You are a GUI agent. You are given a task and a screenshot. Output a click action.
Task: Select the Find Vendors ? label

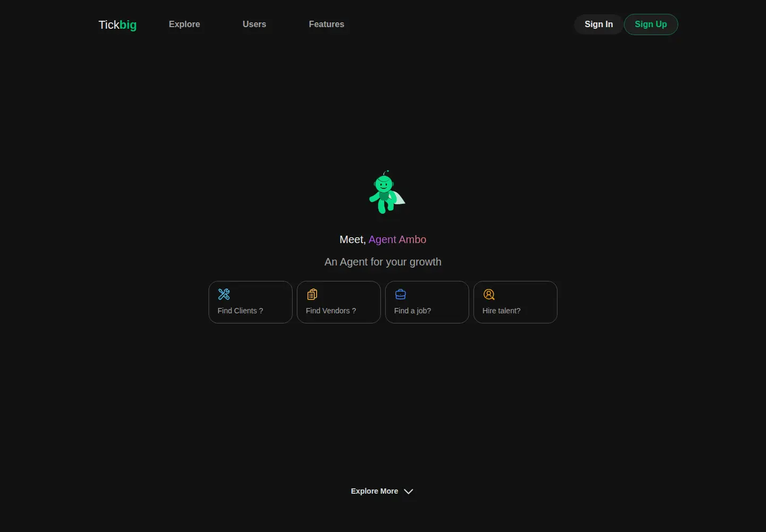point(331,311)
